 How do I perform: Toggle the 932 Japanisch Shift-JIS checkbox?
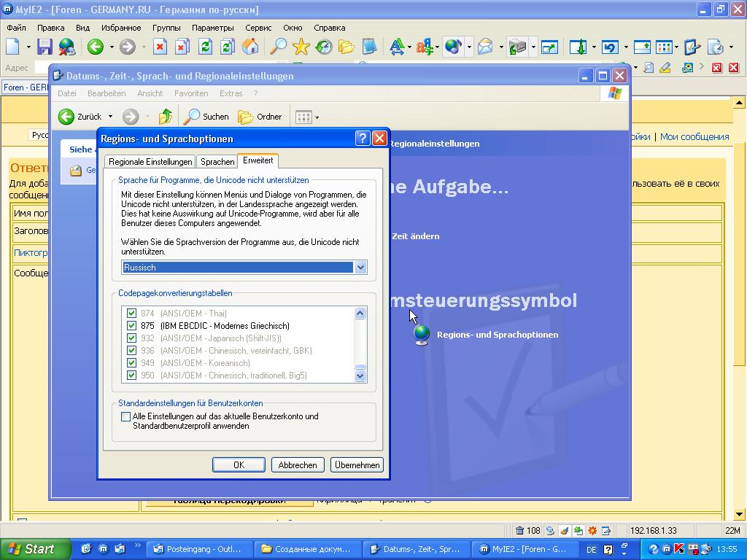(131, 338)
